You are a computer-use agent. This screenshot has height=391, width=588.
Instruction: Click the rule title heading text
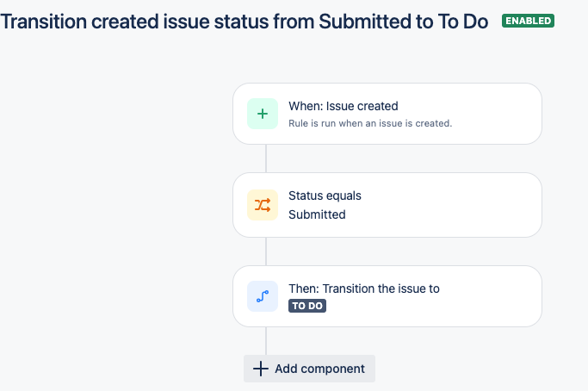click(x=244, y=22)
